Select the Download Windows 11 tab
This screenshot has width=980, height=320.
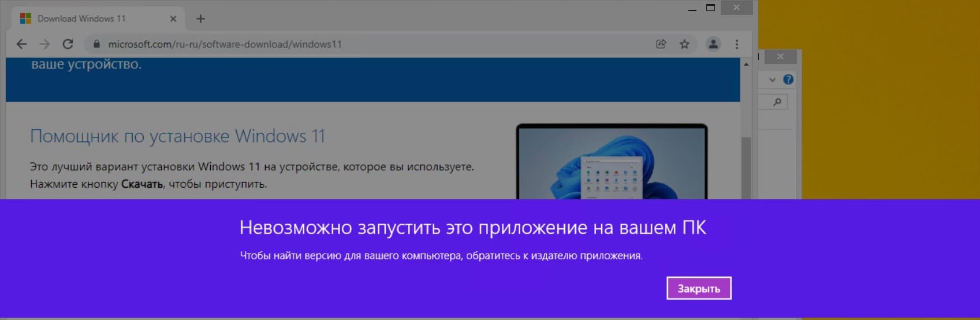click(98, 18)
